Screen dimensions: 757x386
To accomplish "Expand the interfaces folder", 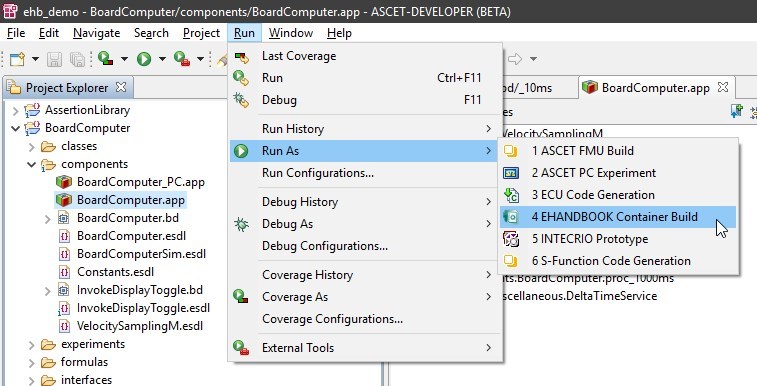I will [x=31, y=381].
